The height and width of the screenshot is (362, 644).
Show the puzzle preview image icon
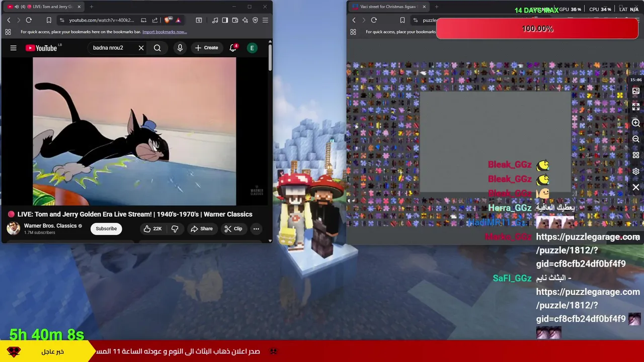point(636,92)
